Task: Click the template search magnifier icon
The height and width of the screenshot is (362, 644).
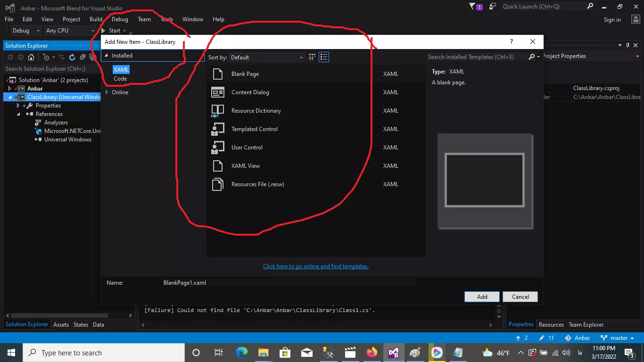Action: pos(532,57)
